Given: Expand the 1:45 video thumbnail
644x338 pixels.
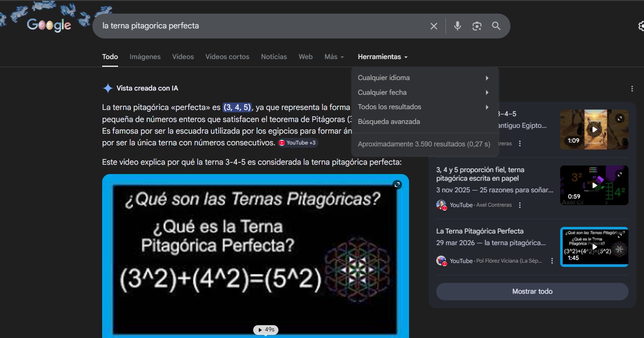Looking at the screenshot, I should click(x=620, y=235).
